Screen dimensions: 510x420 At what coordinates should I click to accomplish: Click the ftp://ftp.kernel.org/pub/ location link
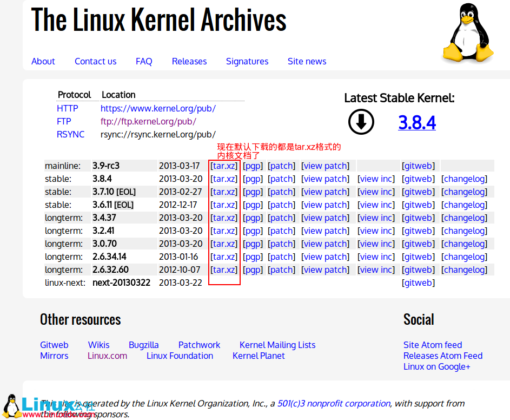(x=148, y=121)
